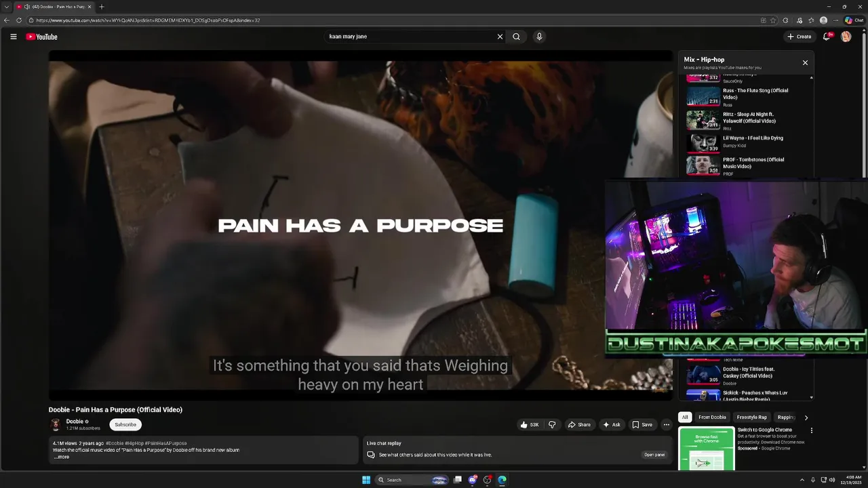Open Microsoft Edge on taskbar
868x488 pixels.
point(502,480)
